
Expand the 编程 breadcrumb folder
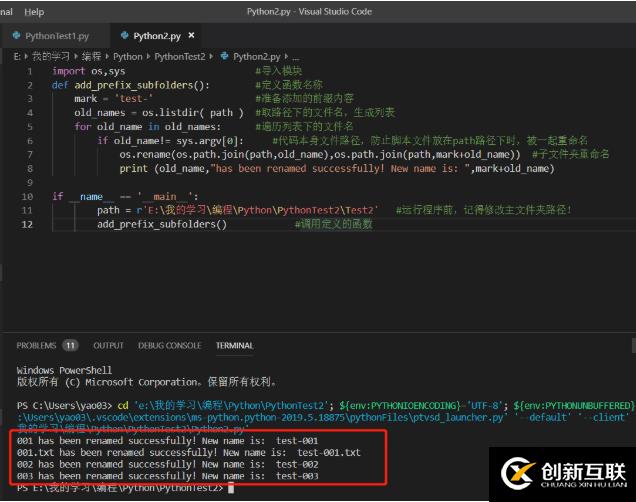tap(90, 57)
